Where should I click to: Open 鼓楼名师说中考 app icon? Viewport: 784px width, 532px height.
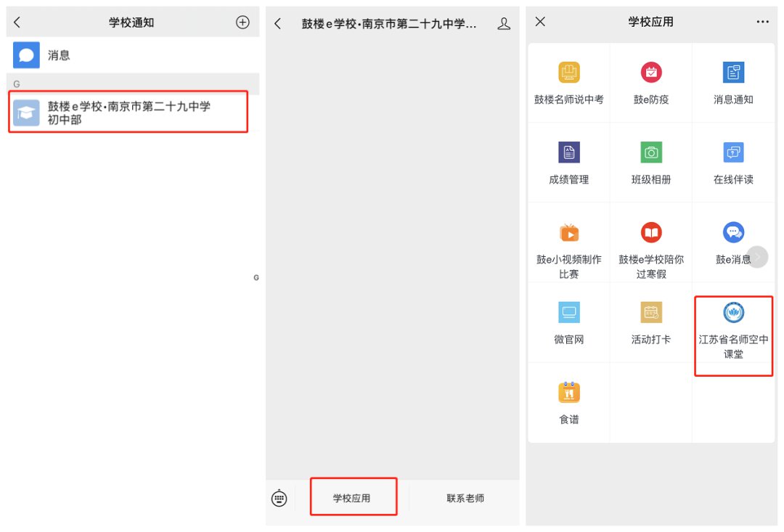569,83
